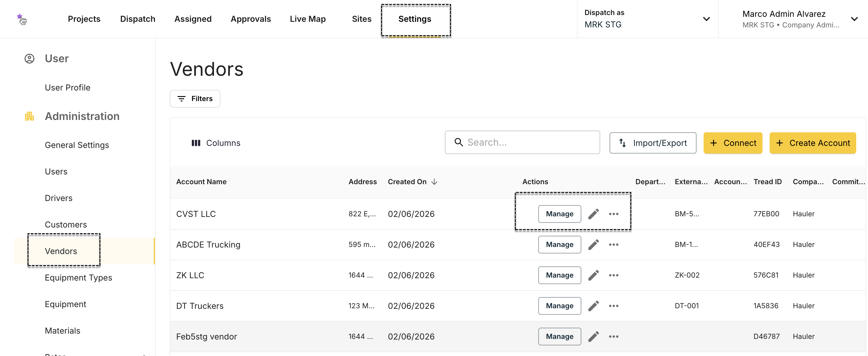The width and height of the screenshot is (868, 356).
Task: Click the Create Account button
Action: click(x=812, y=143)
